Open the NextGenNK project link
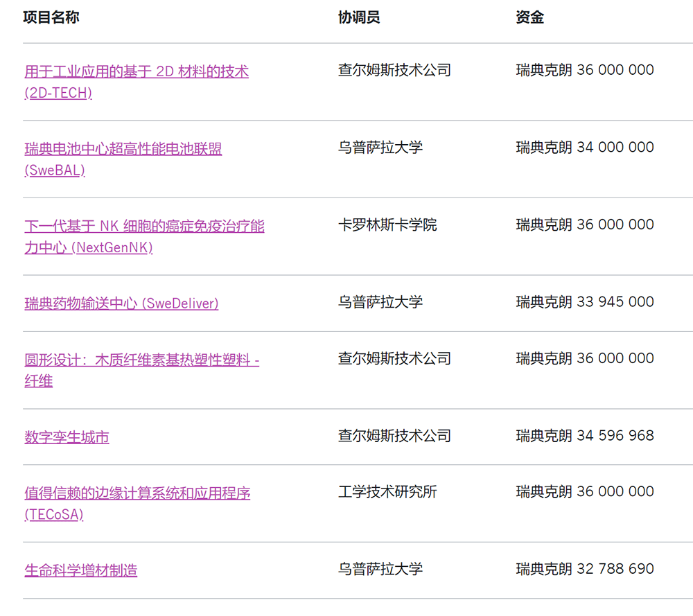The image size is (693, 616). pyautogui.click(x=144, y=227)
